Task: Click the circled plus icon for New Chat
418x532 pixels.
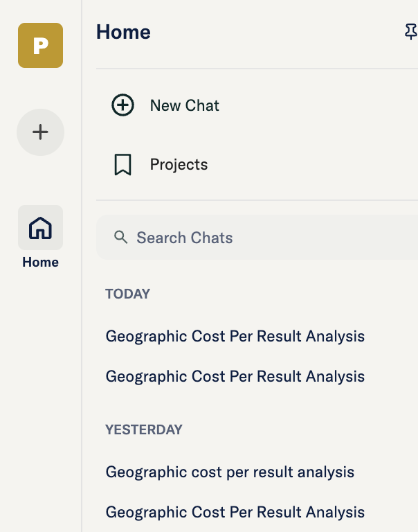Action: pyautogui.click(x=122, y=105)
